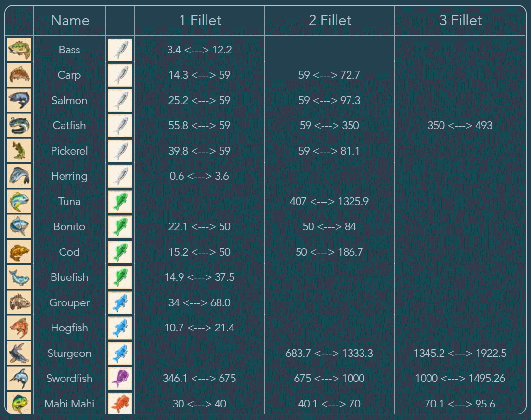Click the white fillet icon beside Carp

120,75
